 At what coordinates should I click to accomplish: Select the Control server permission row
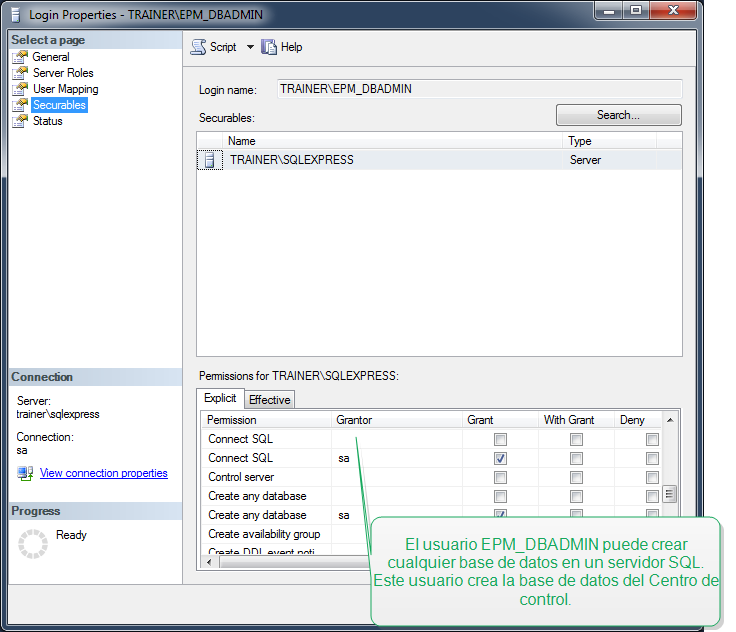pyautogui.click(x=432, y=478)
